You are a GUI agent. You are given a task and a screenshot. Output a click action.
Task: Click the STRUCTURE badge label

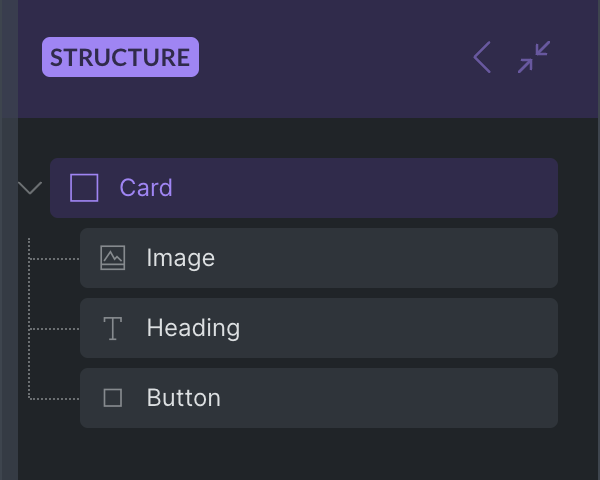[120, 57]
